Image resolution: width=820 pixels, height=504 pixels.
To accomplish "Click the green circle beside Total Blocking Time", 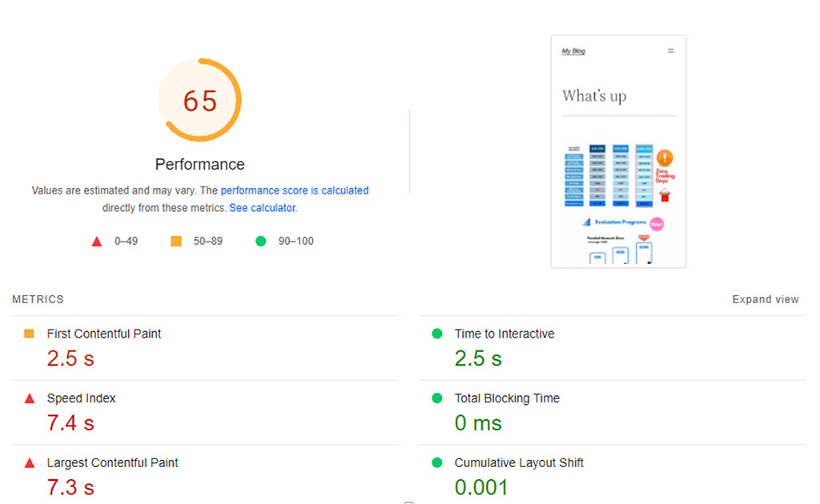I will click(x=437, y=398).
